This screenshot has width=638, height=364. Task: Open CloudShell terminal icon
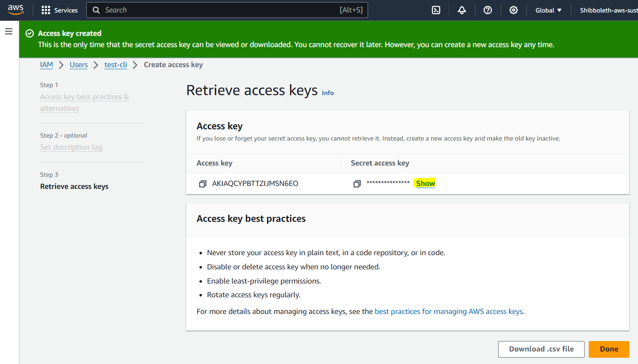[x=436, y=10]
